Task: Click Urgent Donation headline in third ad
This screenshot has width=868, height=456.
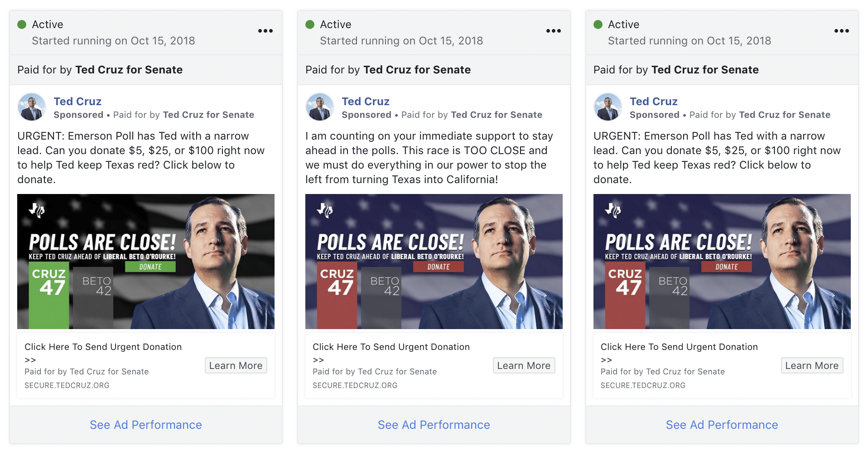Action: point(679,347)
